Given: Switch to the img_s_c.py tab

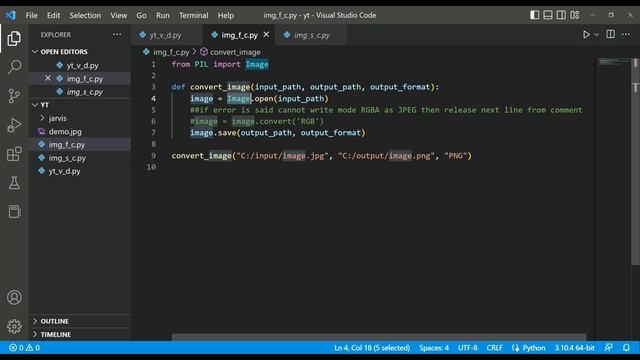Looking at the screenshot, I should tap(312, 35).
